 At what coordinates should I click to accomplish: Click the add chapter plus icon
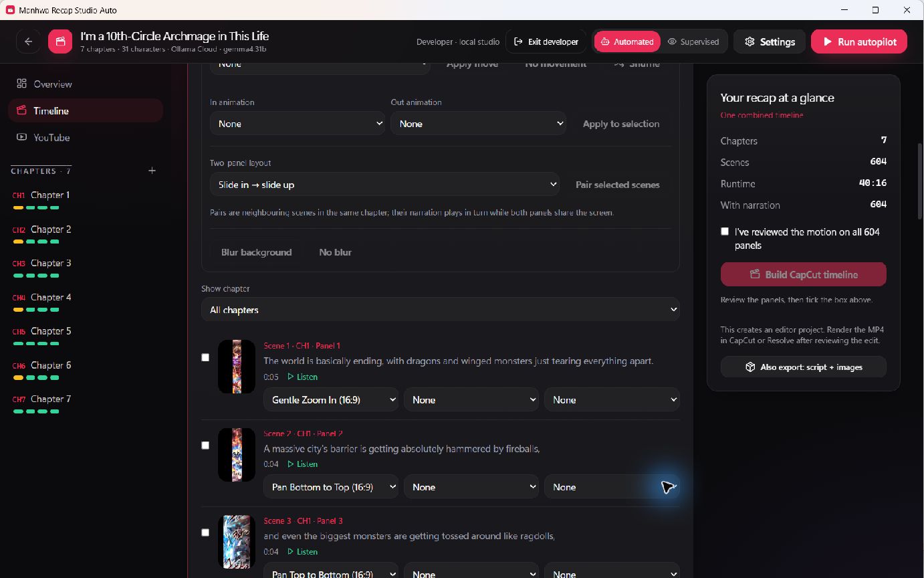[x=152, y=171]
